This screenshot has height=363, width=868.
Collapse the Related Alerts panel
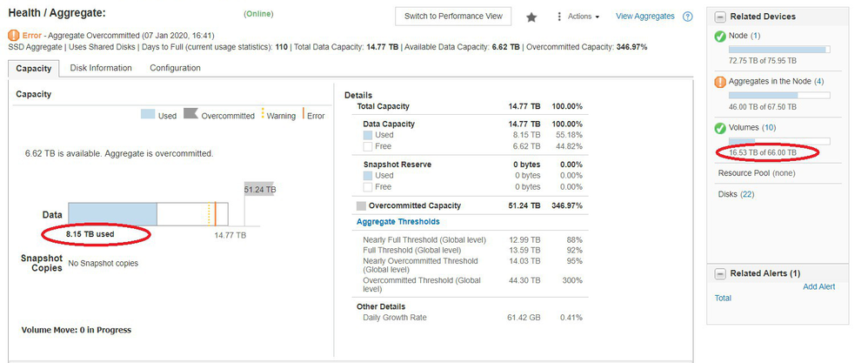click(719, 273)
